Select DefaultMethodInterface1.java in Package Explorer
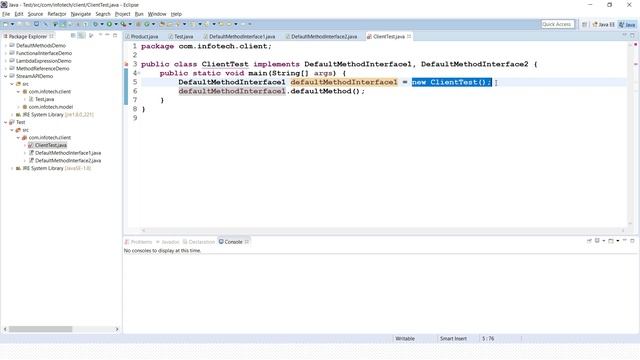This screenshot has width=640, height=360. pyautogui.click(x=68, y=153)
